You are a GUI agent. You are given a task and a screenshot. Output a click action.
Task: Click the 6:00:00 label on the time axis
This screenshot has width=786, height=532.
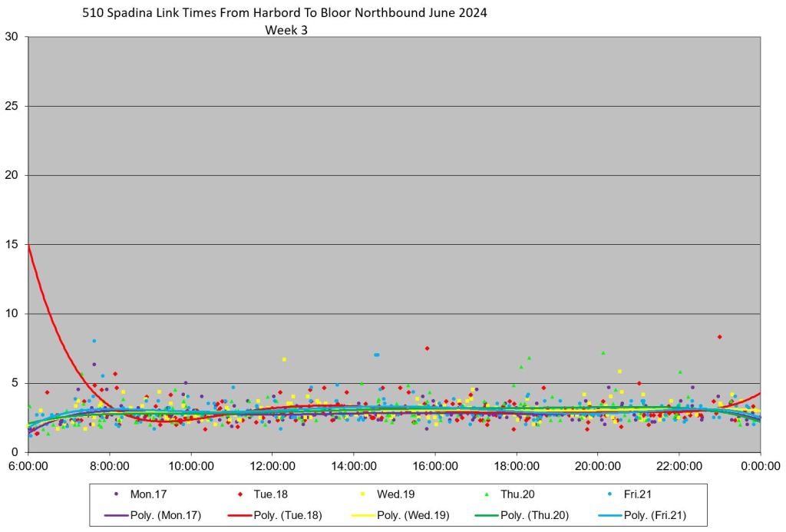coord(28,465)
